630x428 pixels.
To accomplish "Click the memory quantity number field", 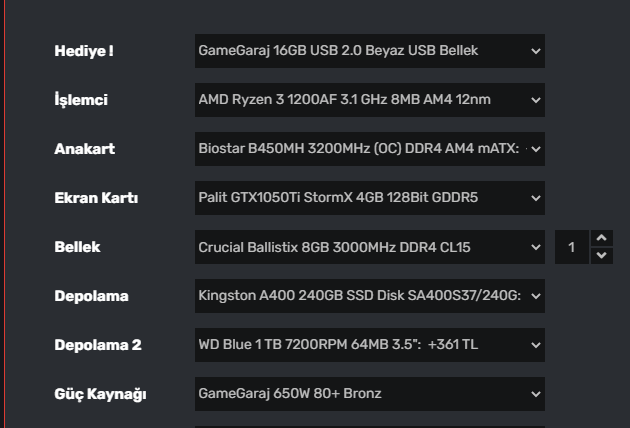I will 572,247.
